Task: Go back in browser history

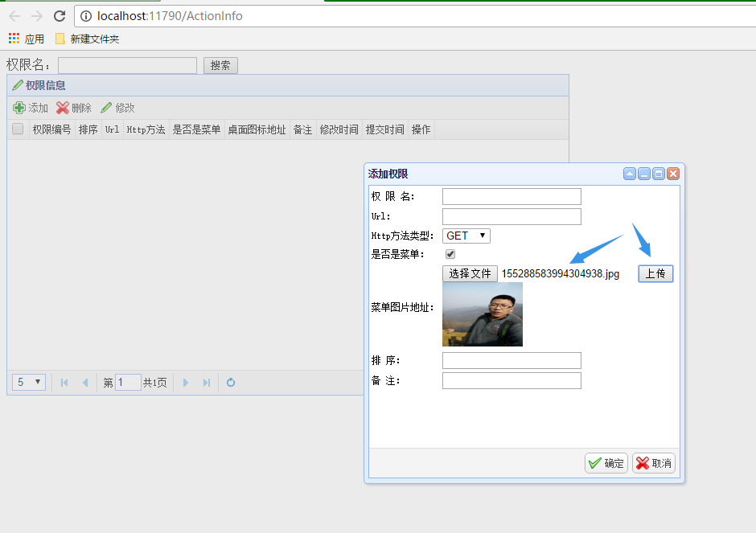Action: coord(14,16)
